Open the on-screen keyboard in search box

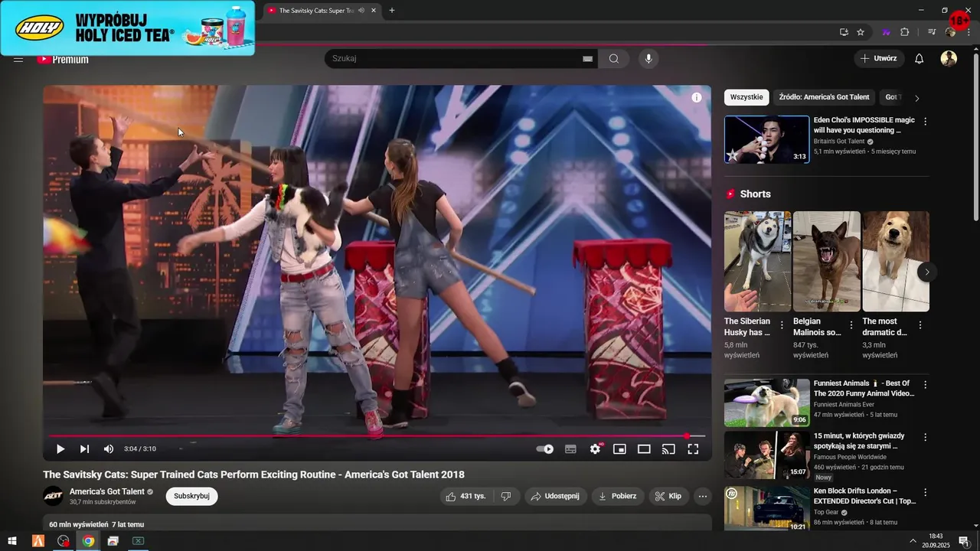[x=588, y=59]
